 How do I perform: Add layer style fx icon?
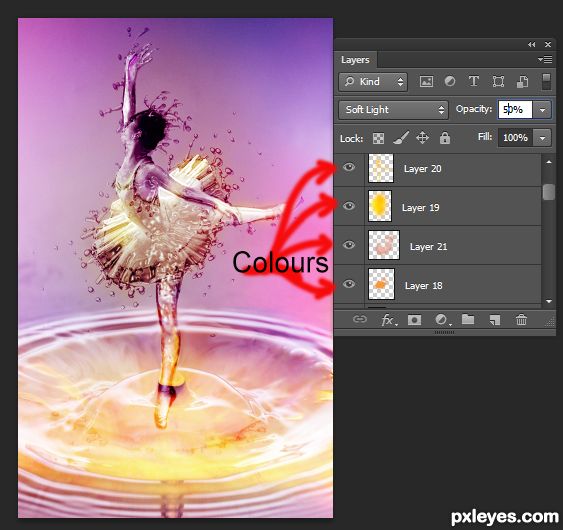[388, 319]
